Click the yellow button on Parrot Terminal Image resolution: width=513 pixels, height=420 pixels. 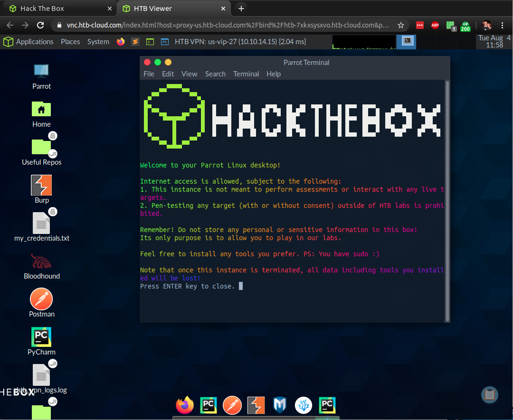[x=168, y=62]
